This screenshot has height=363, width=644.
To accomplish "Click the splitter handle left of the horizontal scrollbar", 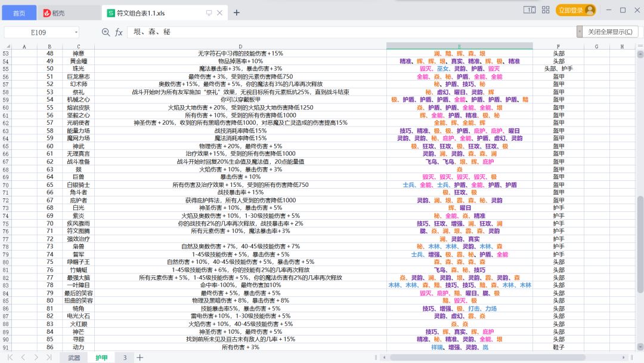I will 376,358.
